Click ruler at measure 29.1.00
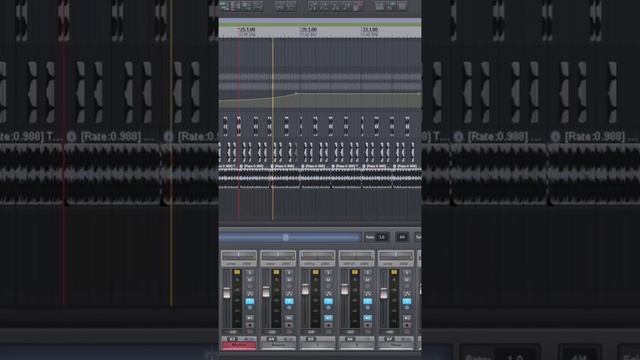Viewport: 640px width, 360px height. click(x=309, y=30)
